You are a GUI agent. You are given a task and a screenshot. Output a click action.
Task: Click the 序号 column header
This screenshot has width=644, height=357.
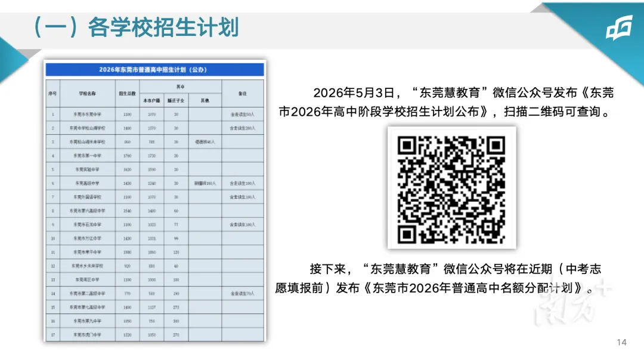coord(52,94)
